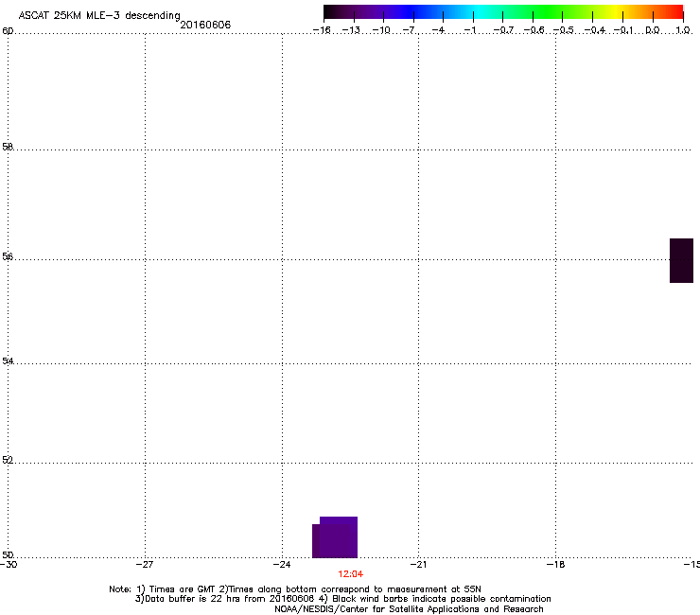Click the latitude label 58
Image resolution: width=700 pixels, height=615 pixels.
coord(8,147)
